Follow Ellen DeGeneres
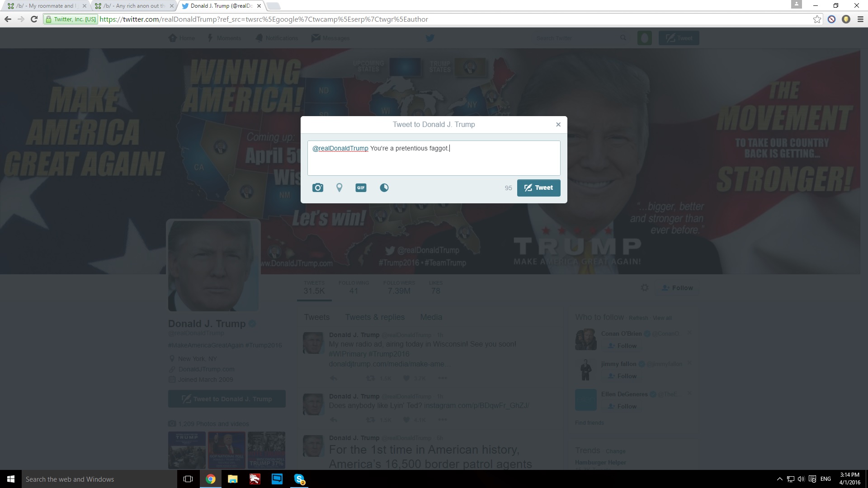 pos(622,406)
